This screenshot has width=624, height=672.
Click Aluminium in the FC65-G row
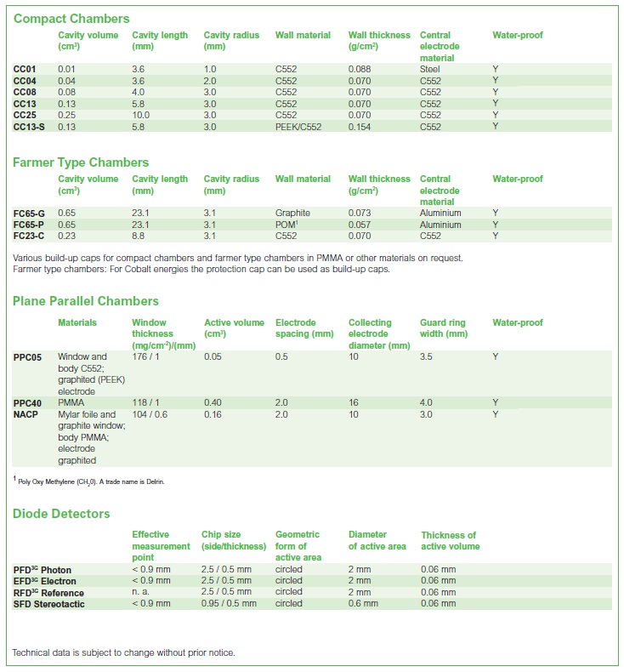pos(440,213)
